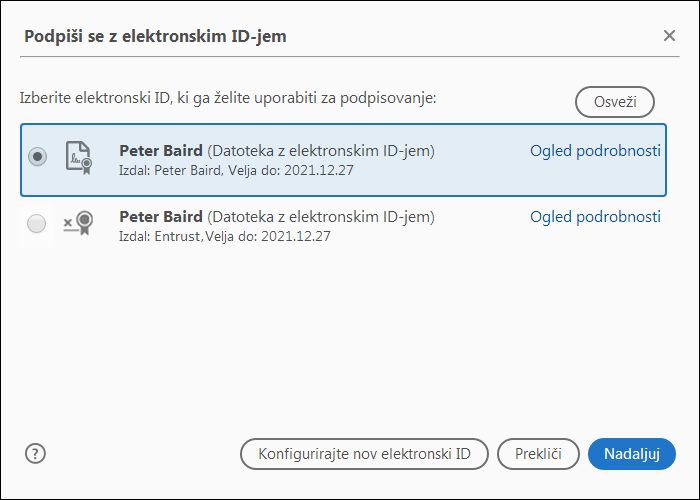
Task: Click the 'Izberite elektronski ID' instruction text
Action: [229, 100]
